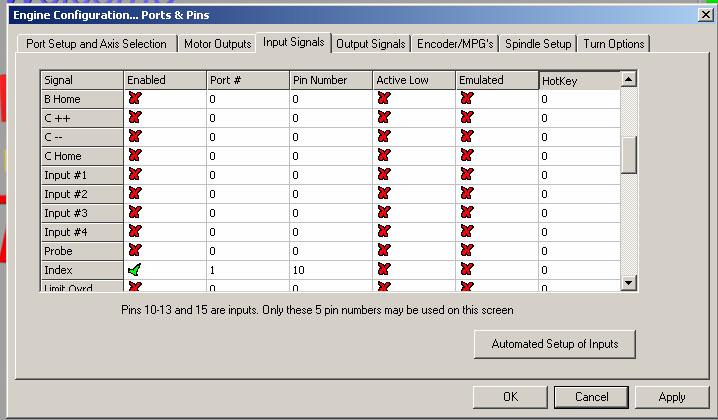
Task: Enable the Input #2 signal
Action: (x=135, y=193)
